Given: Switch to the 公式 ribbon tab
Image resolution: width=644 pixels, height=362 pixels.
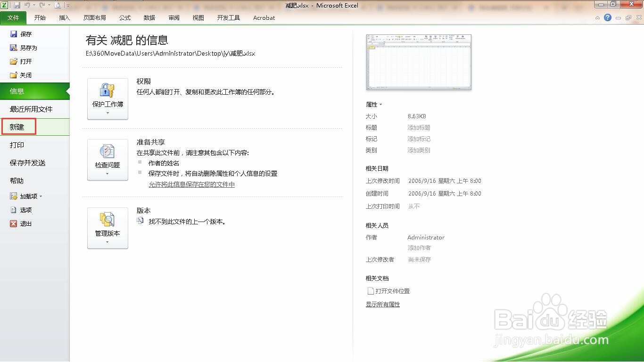Looking at the screenshot, I should [125, 18].
